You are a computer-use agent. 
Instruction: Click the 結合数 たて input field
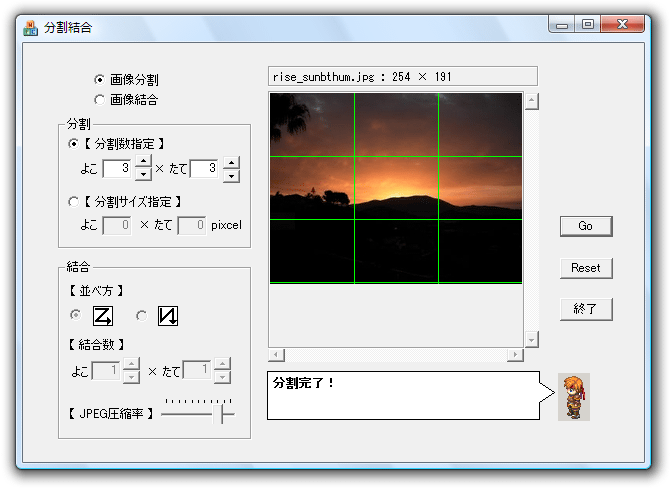click(x=197, y=370)
